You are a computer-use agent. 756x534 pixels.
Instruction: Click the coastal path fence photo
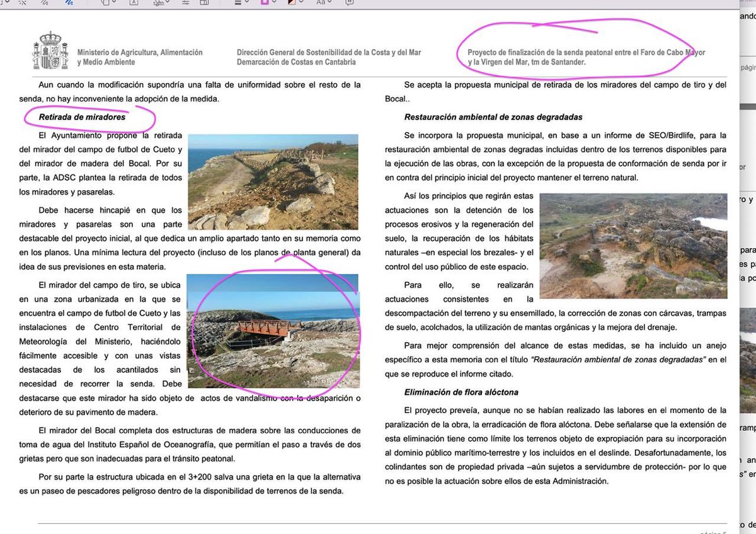[x=273, y=181]
